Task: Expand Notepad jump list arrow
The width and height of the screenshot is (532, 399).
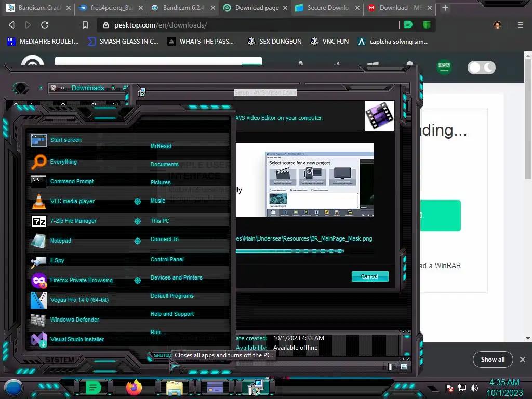Action: (x=137, y=241)
